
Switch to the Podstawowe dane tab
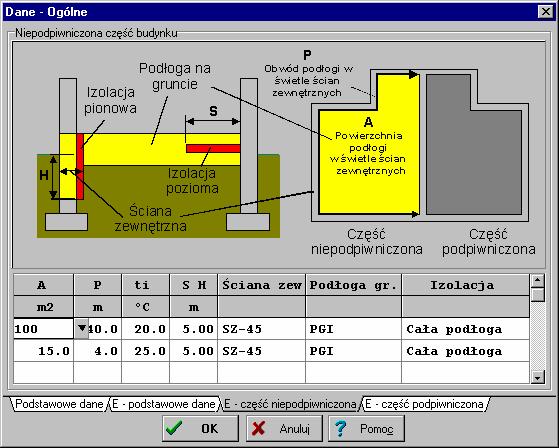[59, 404]
